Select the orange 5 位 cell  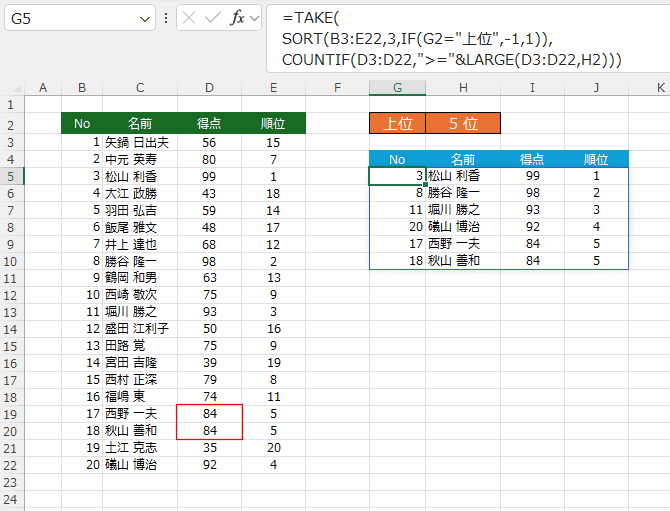pyautogui.click(x=462, y=124)
